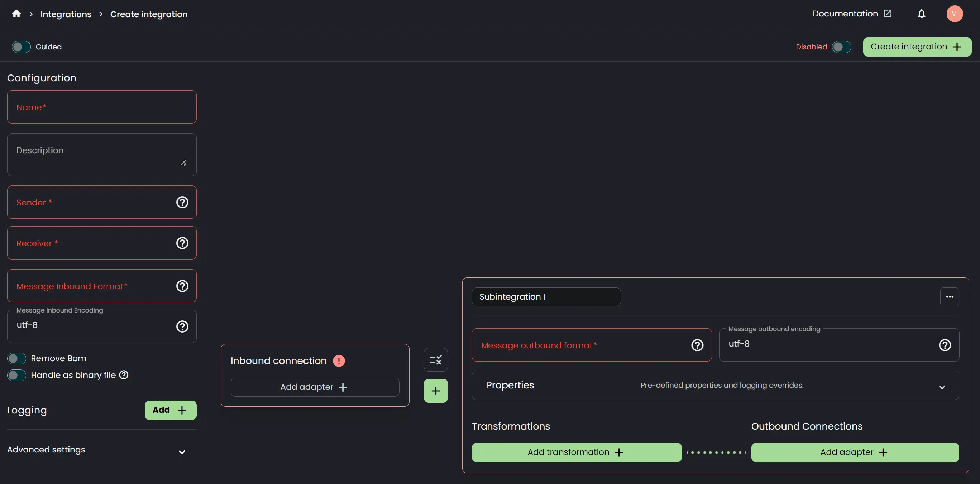Viewport: 980px width, 484px height.
Task: Click the Integrations breadcrumb menu item
Action: coord(66,14)
